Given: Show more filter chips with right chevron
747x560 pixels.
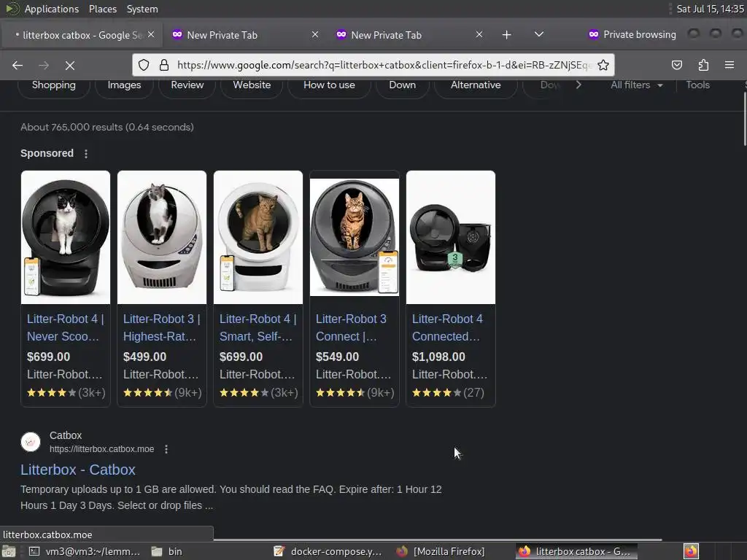Looking at the screenshot, I should tap(578, 85).
